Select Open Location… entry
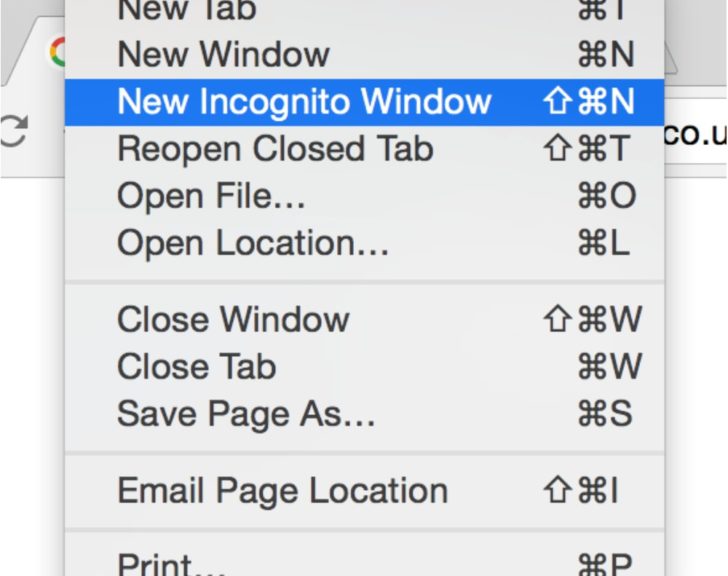This screenshot has height=576, width=728. pos(364,243)
